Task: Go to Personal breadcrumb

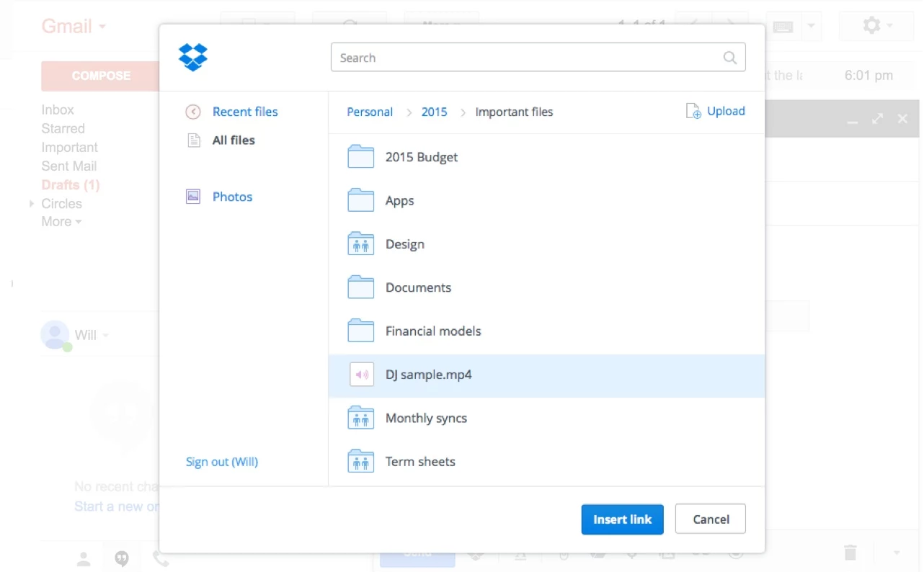Action: (x=370, y=112)
